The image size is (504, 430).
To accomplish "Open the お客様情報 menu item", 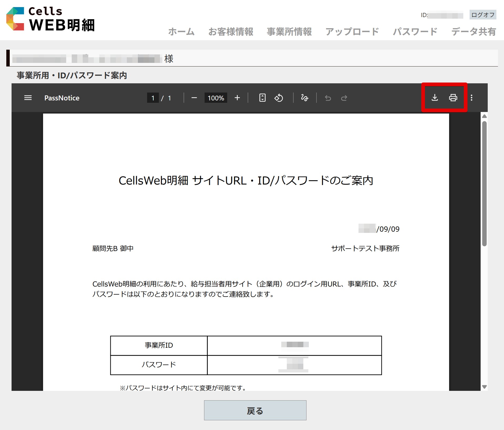I will [x=231, y=32].
